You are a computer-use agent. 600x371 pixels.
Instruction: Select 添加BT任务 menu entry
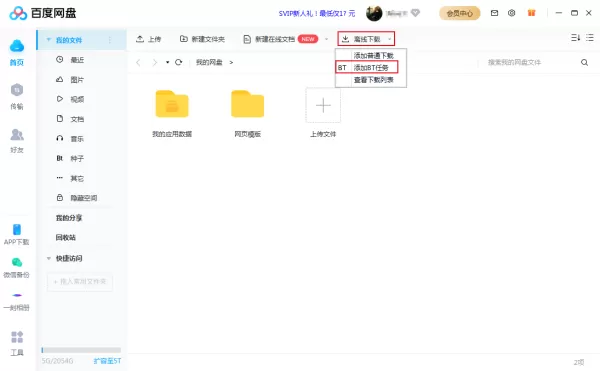click(371, 68)
